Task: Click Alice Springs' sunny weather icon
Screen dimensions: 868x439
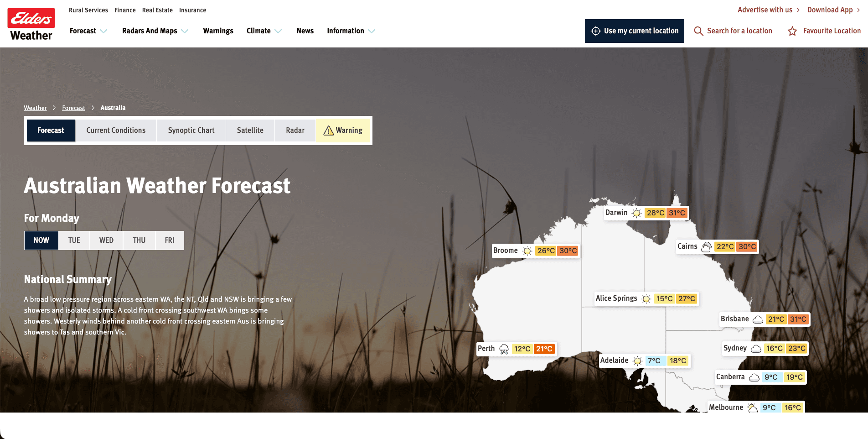Action: (x=646, y=299)
